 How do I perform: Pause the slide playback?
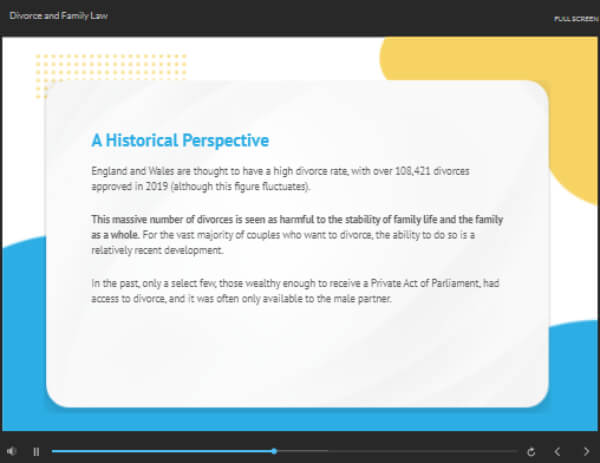[36, 451]
